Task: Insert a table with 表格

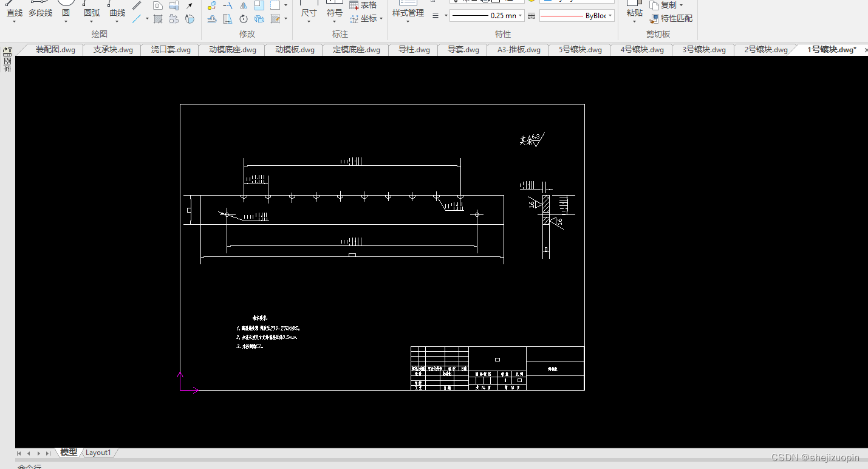Action: [363, 5]
